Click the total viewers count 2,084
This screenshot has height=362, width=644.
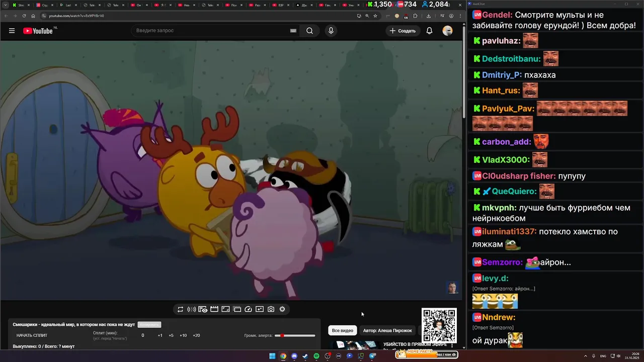click(435, 5)
